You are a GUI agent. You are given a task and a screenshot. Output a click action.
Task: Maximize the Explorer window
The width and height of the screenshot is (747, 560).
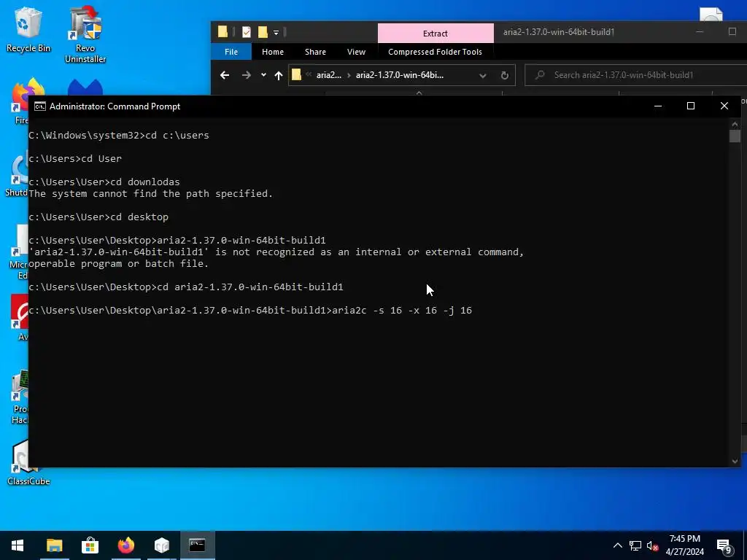click(x=732, y=32)
